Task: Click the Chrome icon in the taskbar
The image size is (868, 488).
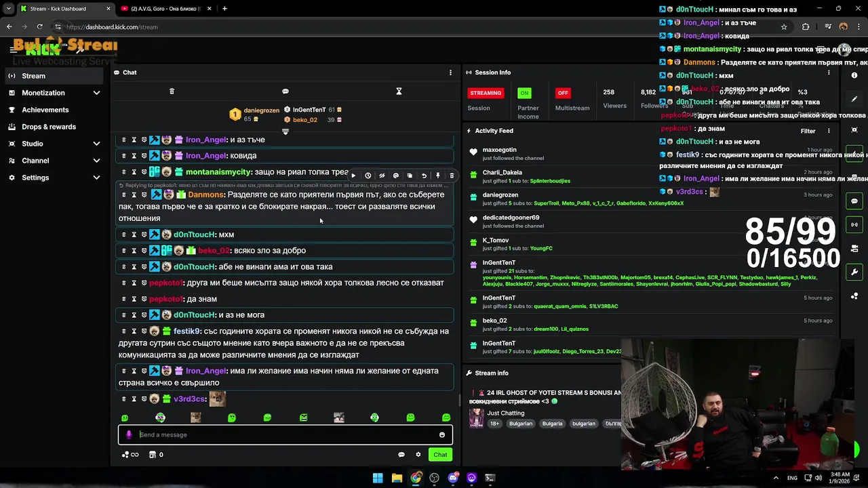Action: pos(416,478)
